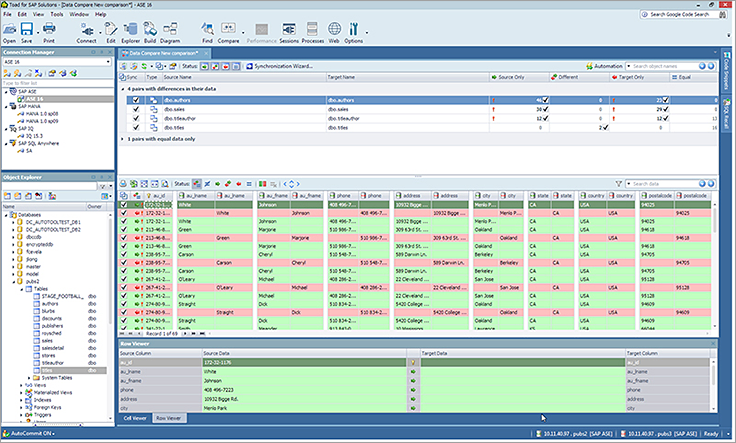Click the previous difference arrow icon
Image resolution: width=736 pixels, height=443 pixels.
[285, 183]
